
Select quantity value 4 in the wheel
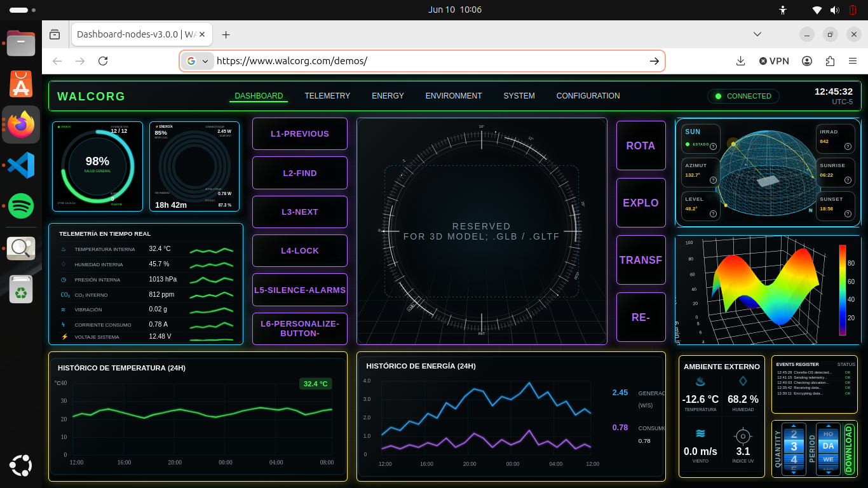pos(794,459)
